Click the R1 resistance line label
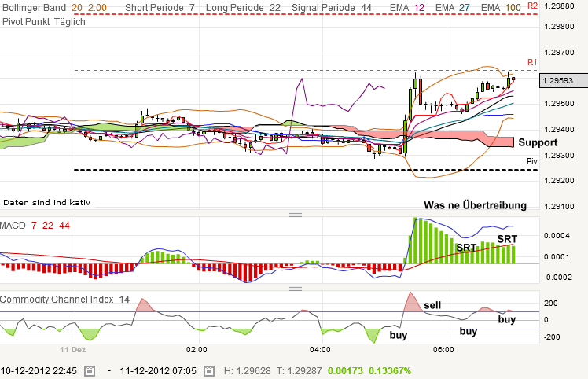 point(532,62)
